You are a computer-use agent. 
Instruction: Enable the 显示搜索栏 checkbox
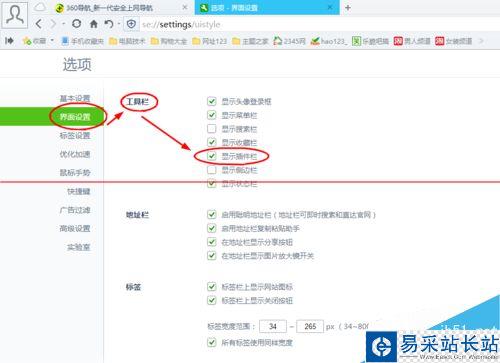click(212, 129)
